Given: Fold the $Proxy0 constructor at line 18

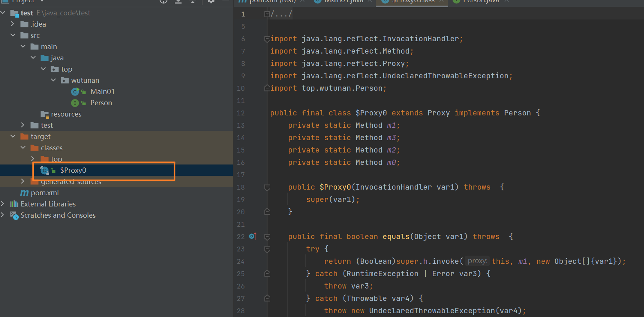Looking at the screenshot, I should (267, 187).
